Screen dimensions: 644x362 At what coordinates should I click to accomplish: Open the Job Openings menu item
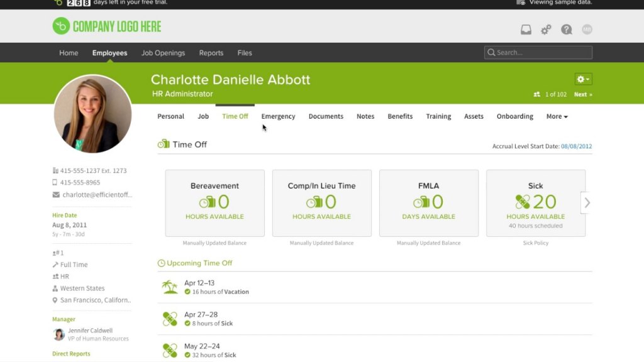[163, 53]
